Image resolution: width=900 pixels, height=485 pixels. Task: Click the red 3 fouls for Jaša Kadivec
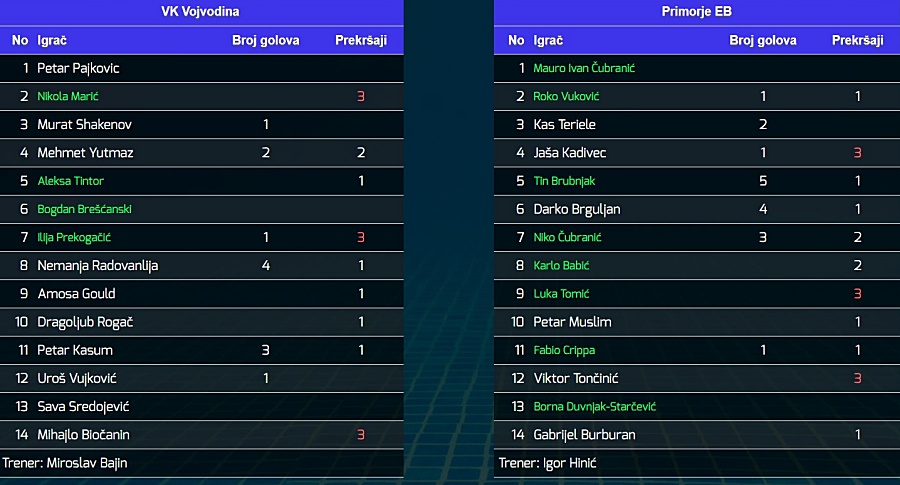click(x=858, y=153)
